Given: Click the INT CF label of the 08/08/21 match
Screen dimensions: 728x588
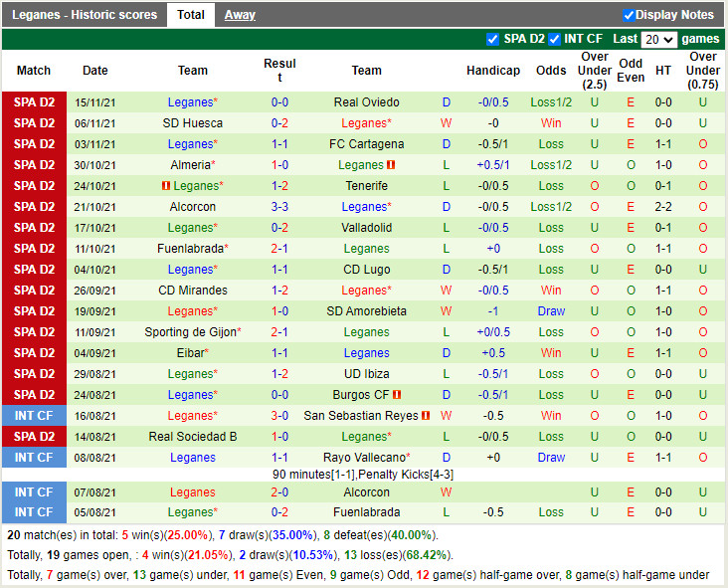Looking at the screenshot, I should click(x=34, y=458).
